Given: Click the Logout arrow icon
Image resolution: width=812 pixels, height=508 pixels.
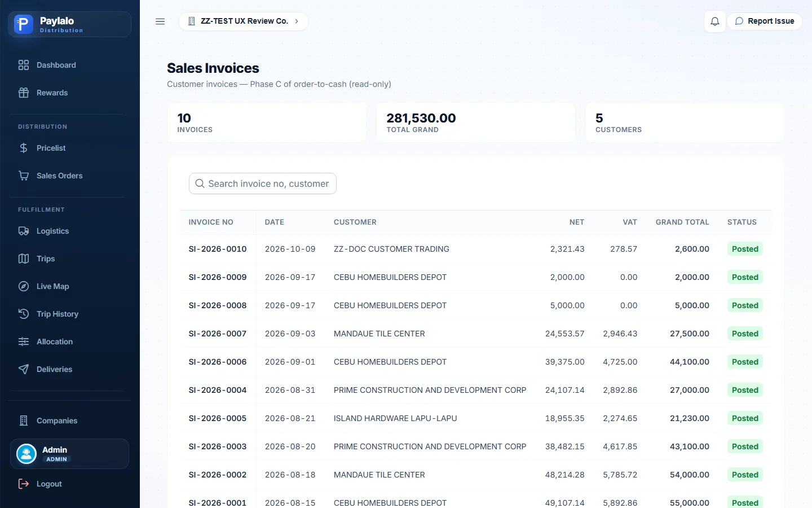Looking at the screenshot, I should coord(24,484).
